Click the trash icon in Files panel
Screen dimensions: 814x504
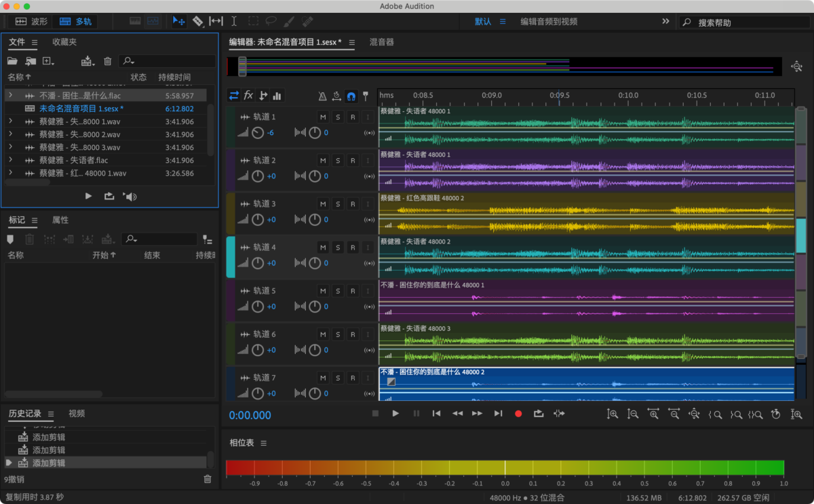tap(107, 61)
